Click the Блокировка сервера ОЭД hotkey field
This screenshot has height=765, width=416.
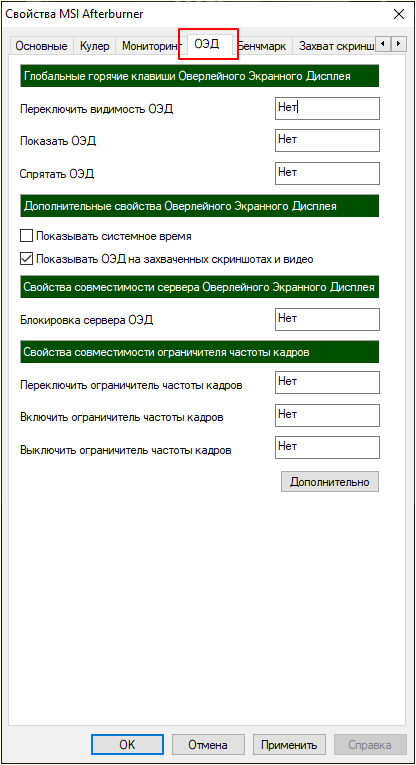coord(327,320)
